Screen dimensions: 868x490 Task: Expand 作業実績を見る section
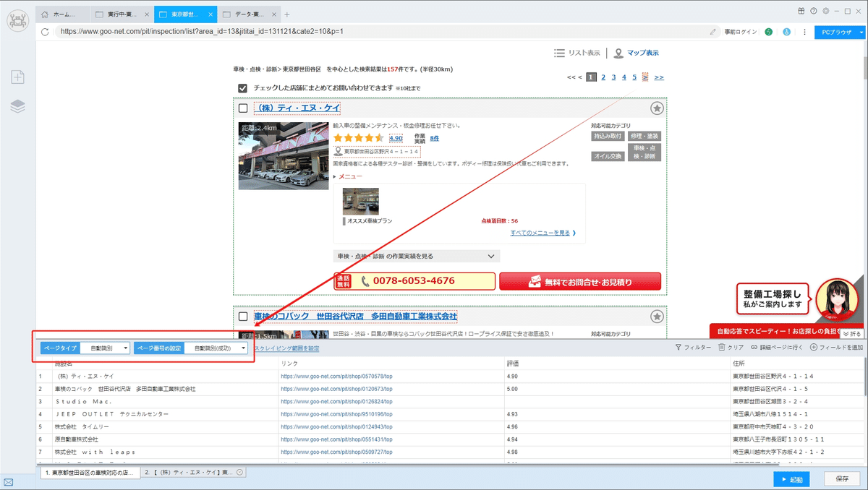coord(416,256)
